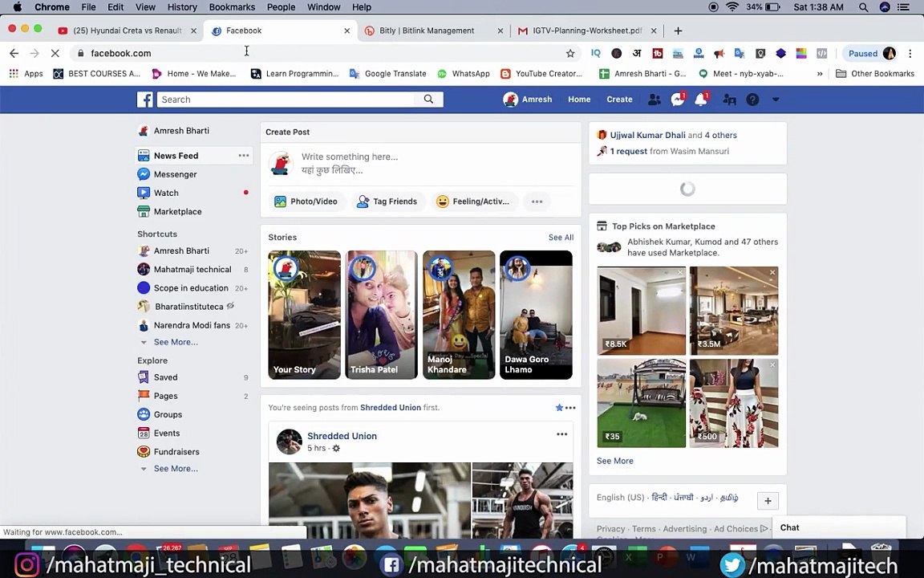924x578 pixels.
Task: Open Marketplace listing priced ₹8.5K
Action: (641, 311)
